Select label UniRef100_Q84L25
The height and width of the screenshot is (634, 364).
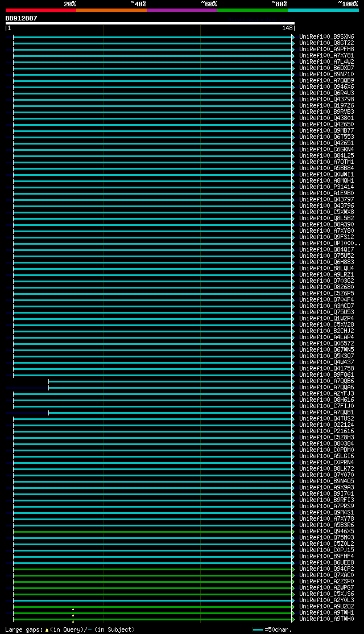tap(326, 156)
